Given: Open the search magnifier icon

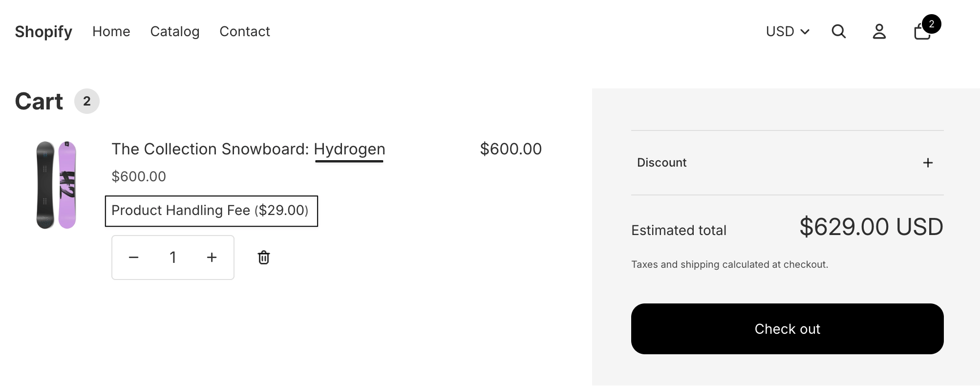Looking at the screenshot, I should tap(838, 31).
